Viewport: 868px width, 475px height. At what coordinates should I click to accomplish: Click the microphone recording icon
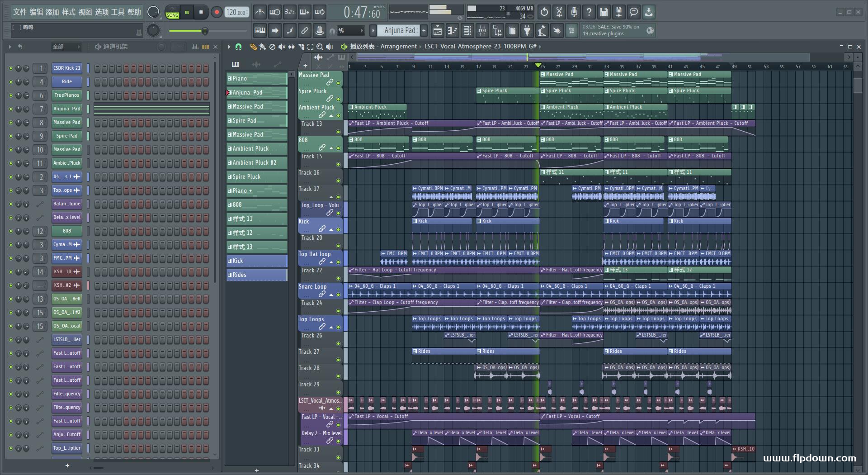pos(574,12)
